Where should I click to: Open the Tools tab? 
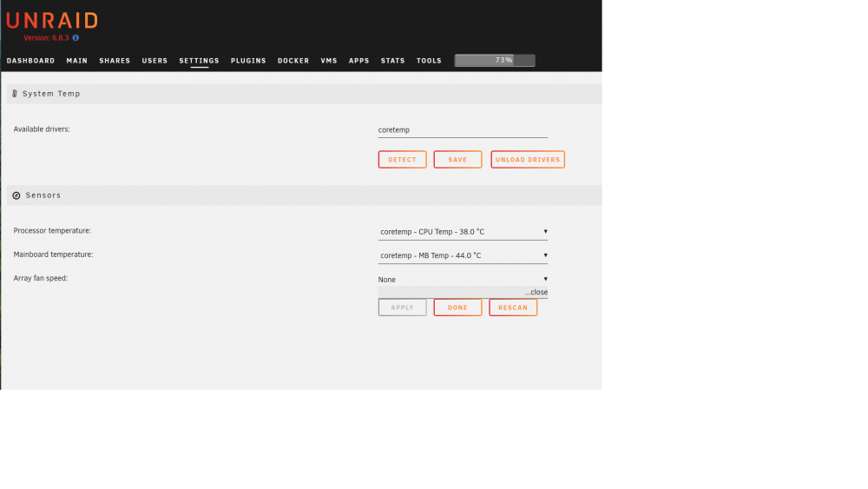[x=429, y=60]
